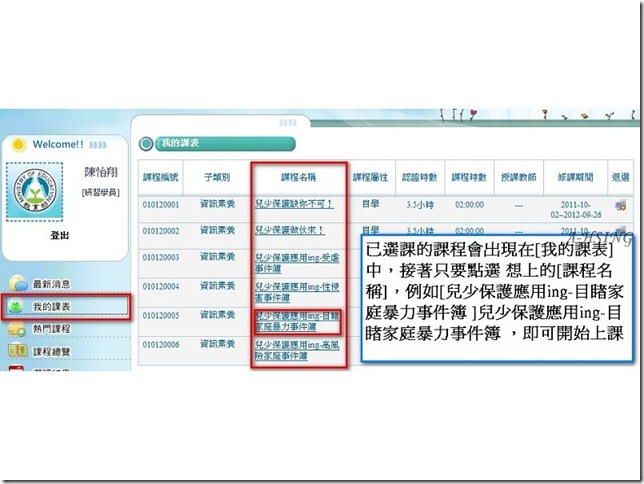
Task: Click the 修課期間 column header
Action: click(575, 177)
